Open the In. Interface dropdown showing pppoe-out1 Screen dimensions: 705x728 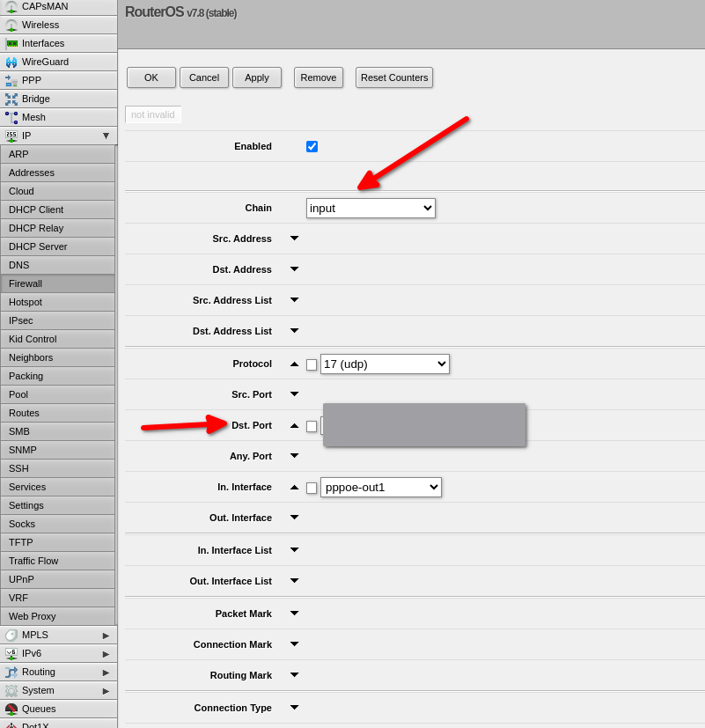point(380,487)
